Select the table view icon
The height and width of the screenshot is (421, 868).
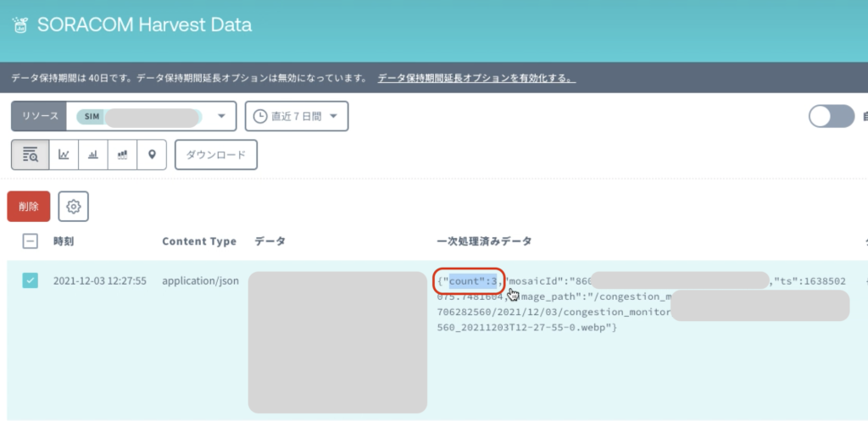pos(30,155)
